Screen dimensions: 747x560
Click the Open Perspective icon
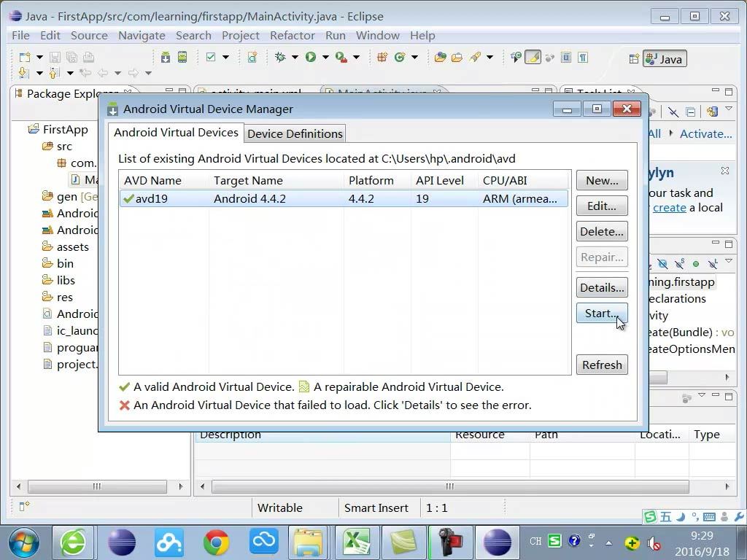634,59
